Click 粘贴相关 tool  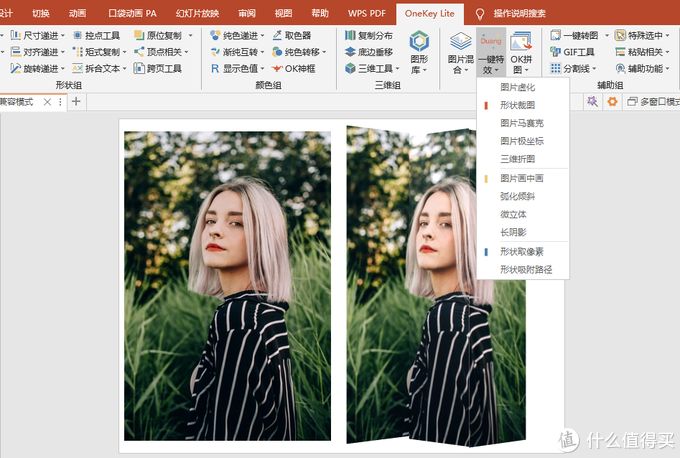[642, 52]
